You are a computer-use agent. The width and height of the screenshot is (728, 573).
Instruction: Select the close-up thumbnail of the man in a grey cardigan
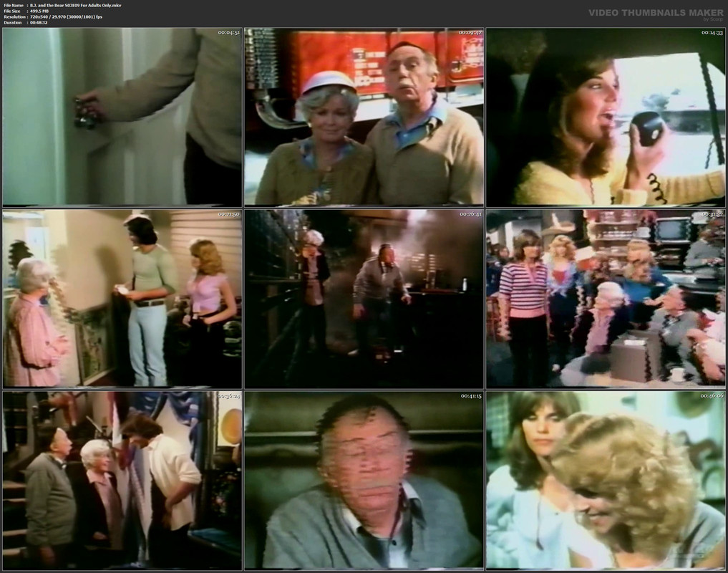pyautogui.click(x=364, y=481)
